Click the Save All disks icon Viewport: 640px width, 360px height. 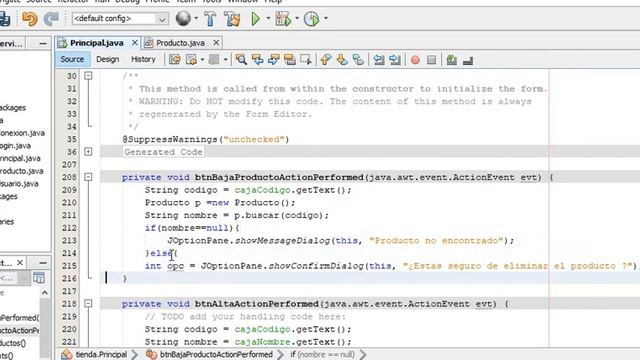tap(4, 19)
